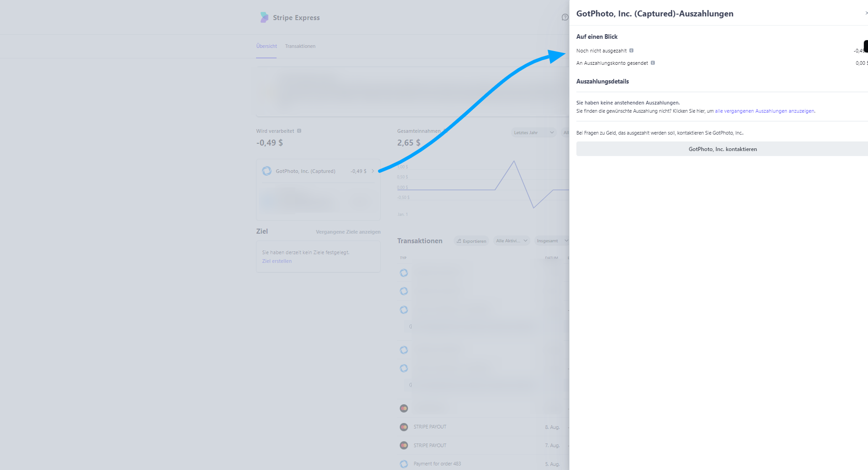Switch to the Übersicht tab
The height and width of the screenshot is (470, 868).
click(267, 46)
